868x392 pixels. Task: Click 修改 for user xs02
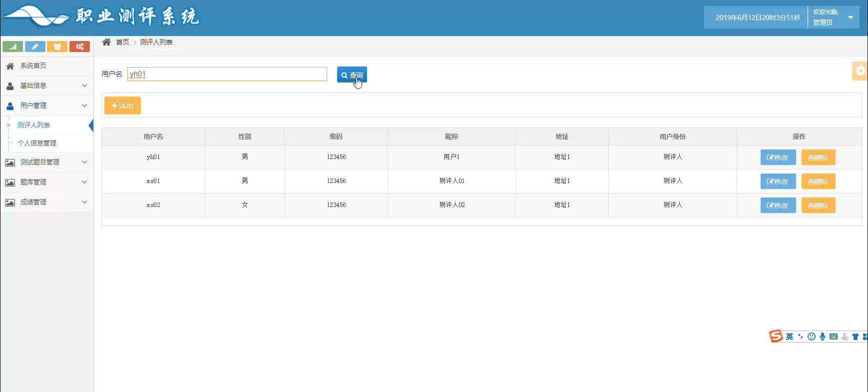coord(778,205)
